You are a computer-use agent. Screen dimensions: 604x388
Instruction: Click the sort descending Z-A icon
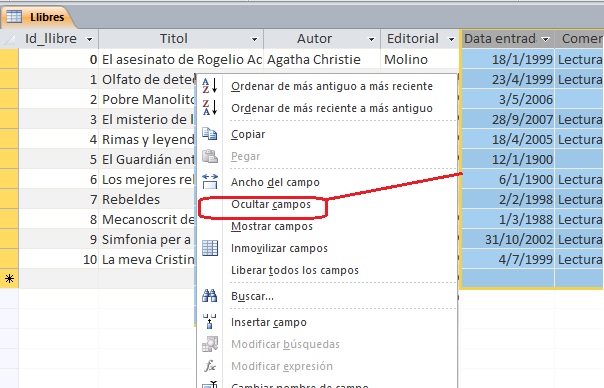coord(210,107)
